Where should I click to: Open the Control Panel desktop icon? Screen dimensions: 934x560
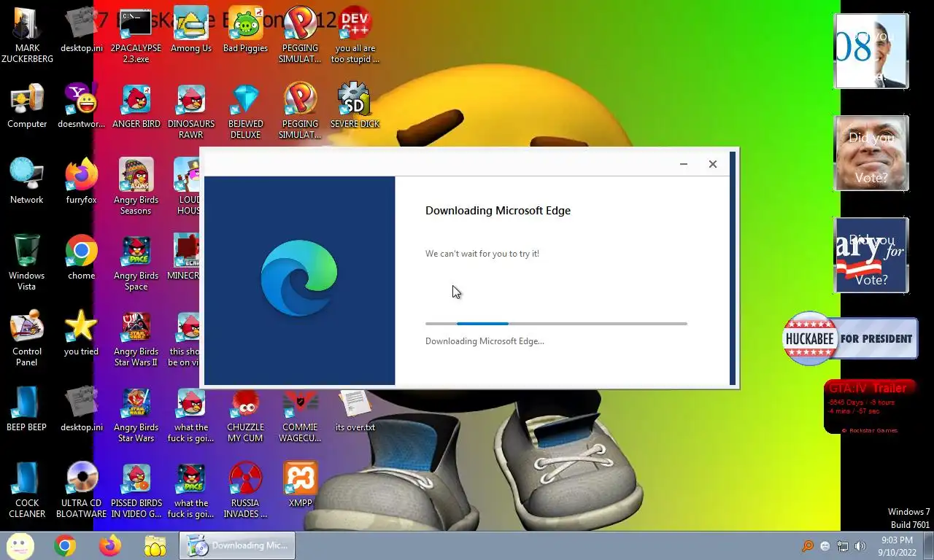click(27, 338)
